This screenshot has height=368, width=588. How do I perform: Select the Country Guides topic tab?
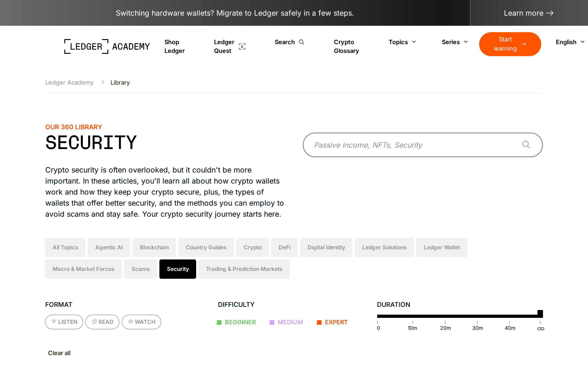(x=206, y=247)
